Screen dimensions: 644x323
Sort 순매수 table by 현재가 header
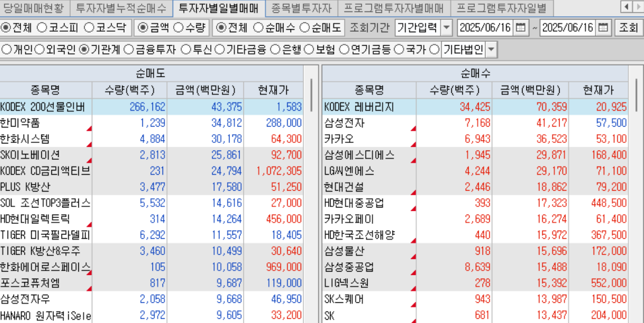[598, 90]
